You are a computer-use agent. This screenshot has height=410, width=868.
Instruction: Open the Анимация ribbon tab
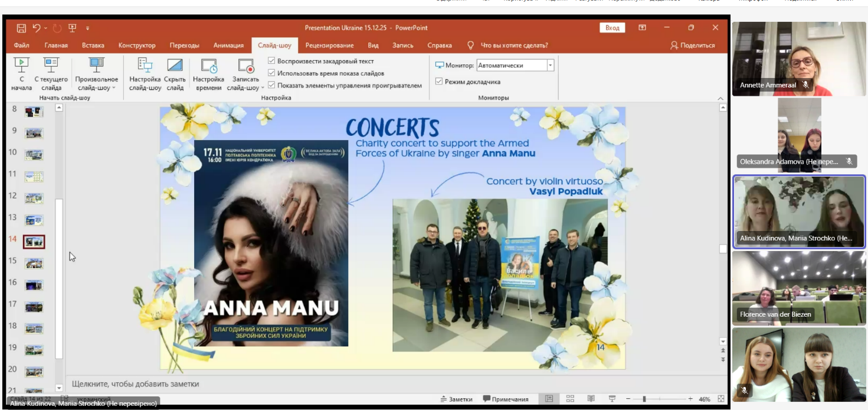point(228,45)
